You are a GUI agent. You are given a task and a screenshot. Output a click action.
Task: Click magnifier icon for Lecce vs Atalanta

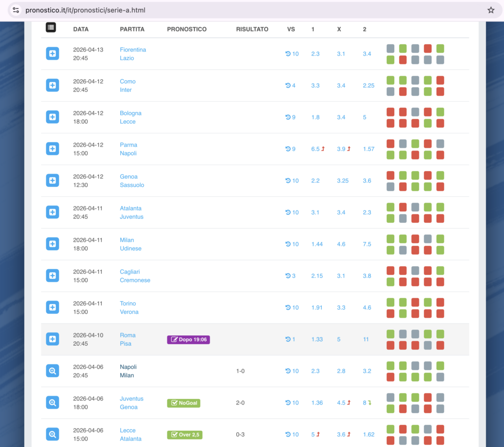(53, 434)
